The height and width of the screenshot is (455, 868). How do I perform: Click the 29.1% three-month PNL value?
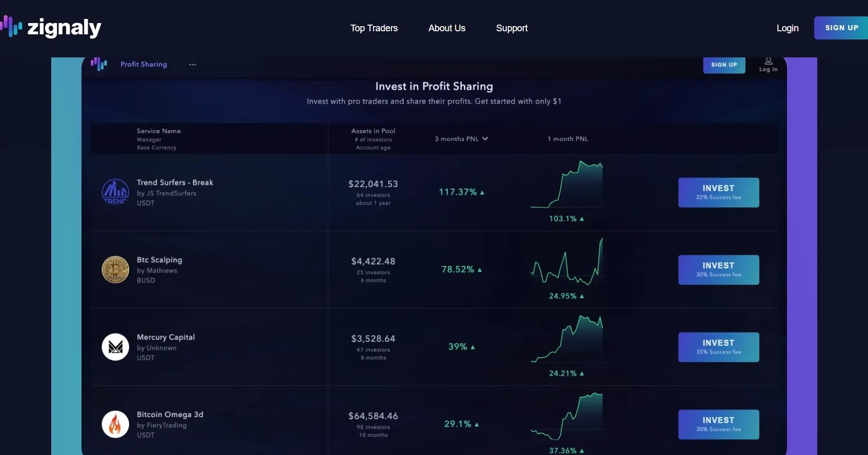click(x=461, y=424)
